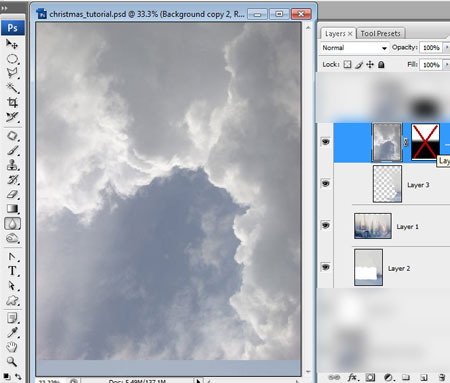Toggle lock transparent pixels
The width and height of the screenshot is (450, 383).
(347, 64)
